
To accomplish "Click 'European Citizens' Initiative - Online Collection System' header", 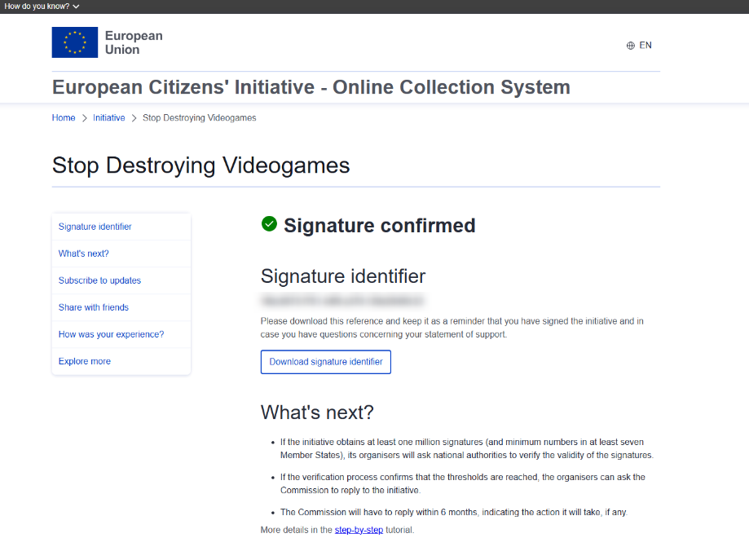I will click(x=311, y=87).
